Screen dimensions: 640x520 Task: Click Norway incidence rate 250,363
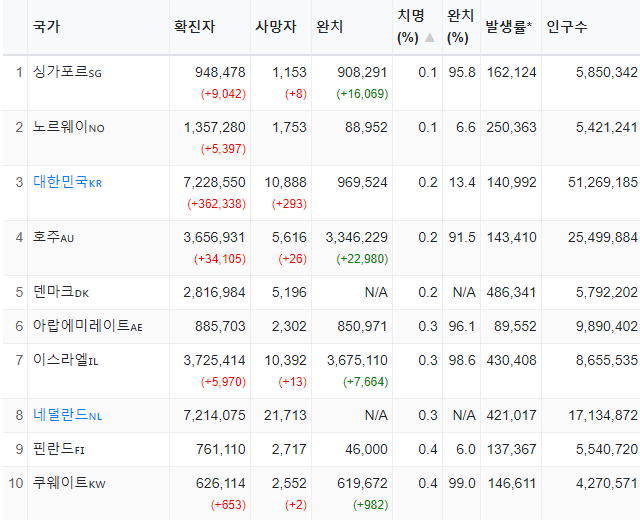[511, 127]
